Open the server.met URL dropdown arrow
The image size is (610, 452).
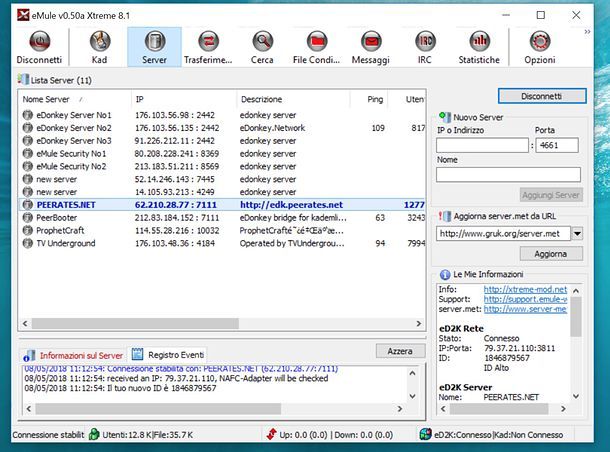click(x=577, y=234)
